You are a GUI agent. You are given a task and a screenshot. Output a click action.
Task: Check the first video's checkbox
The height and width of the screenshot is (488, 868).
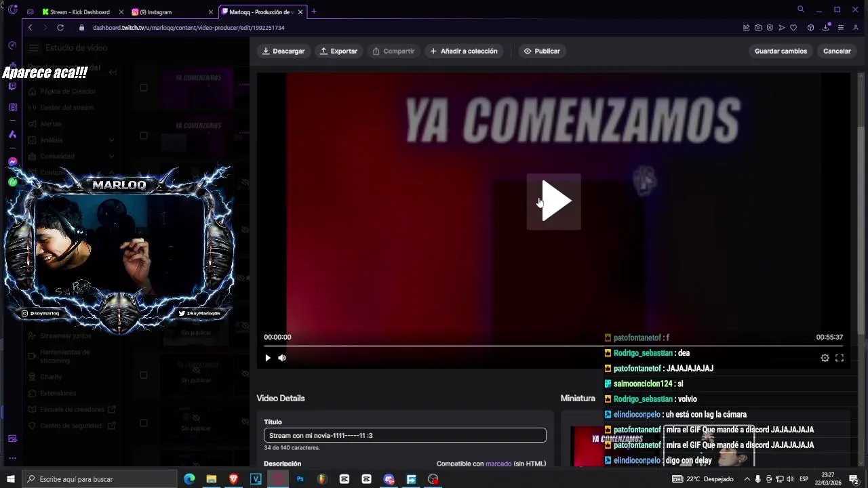[143, 87]
